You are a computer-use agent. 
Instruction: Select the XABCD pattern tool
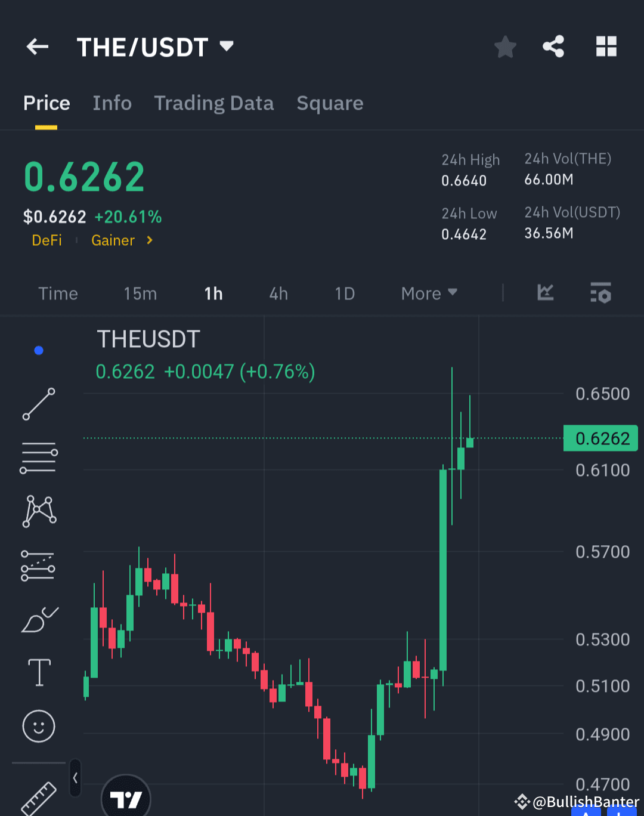[x=38, y=510]
